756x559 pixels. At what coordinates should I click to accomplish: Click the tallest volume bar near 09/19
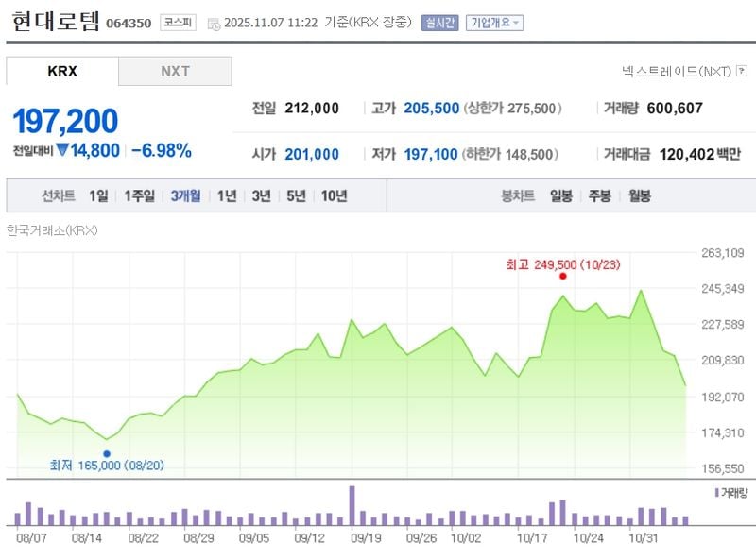352,505
